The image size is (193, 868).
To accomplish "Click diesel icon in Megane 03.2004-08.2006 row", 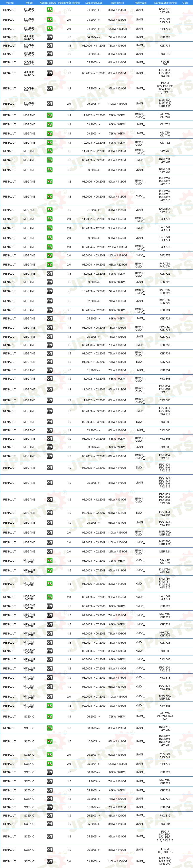I will pos(50,439).
